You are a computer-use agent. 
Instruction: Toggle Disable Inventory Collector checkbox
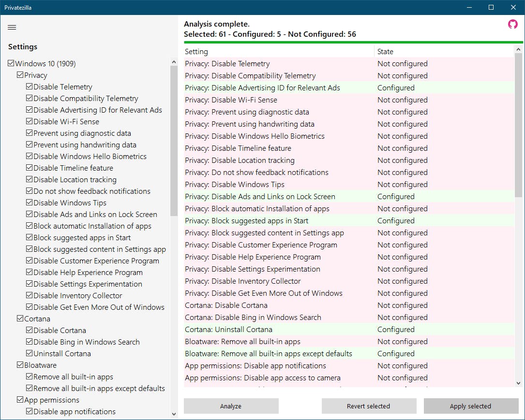tap(29, 295)
